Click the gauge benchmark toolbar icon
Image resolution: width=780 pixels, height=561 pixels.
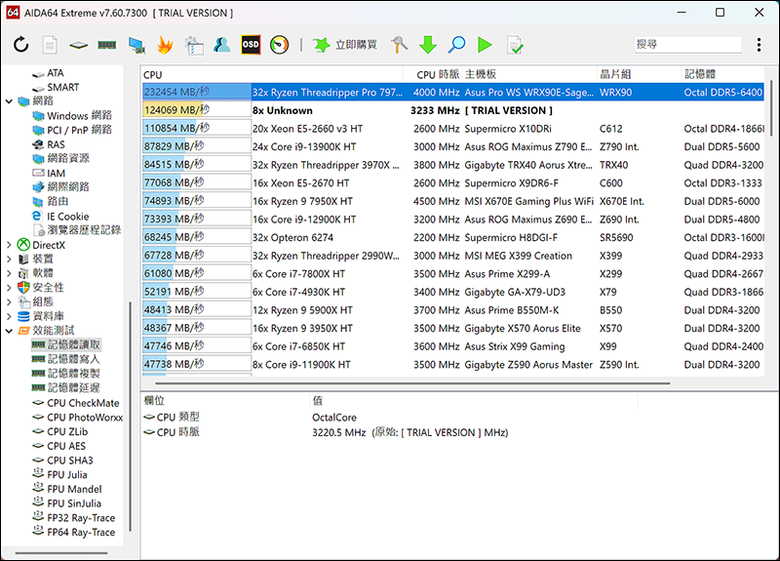280,45
